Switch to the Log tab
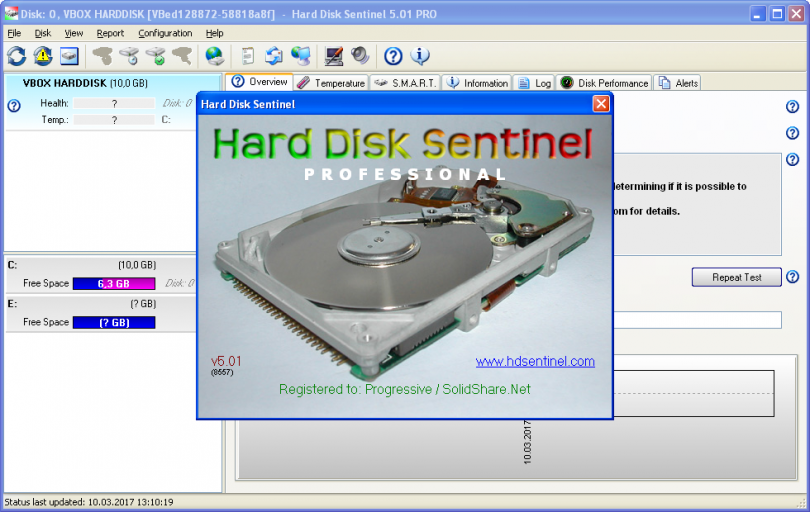Image resolution: width=810 pixels, height=512 pixels. [534, 83]
